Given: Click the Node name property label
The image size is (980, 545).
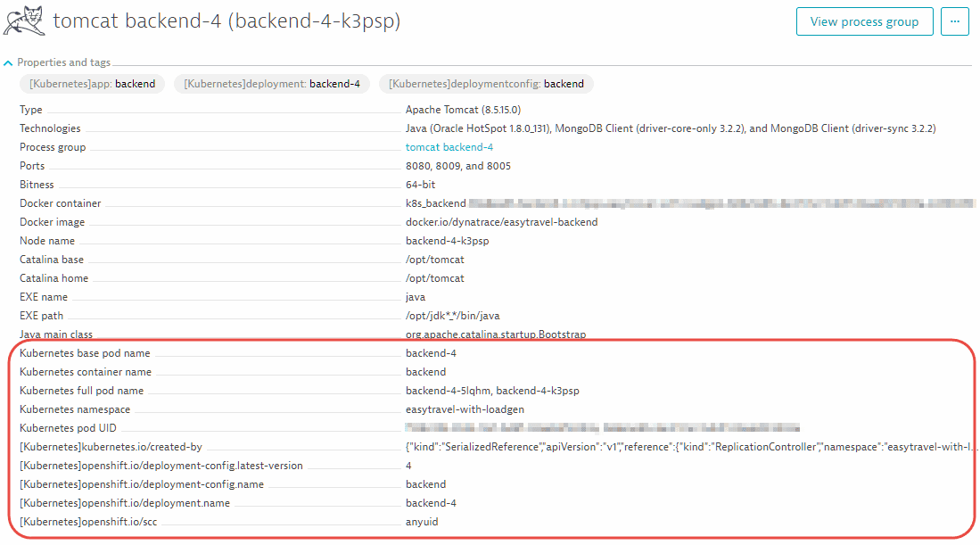Looking at the screenshot, I should (x=47, y=241).
